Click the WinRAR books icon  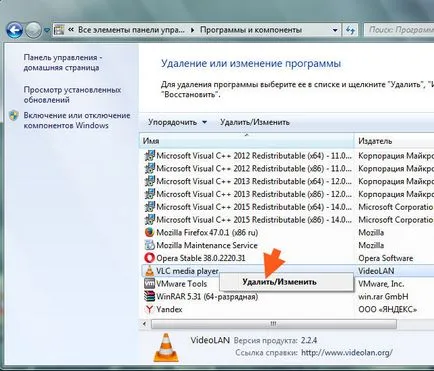tap(150, 296)
